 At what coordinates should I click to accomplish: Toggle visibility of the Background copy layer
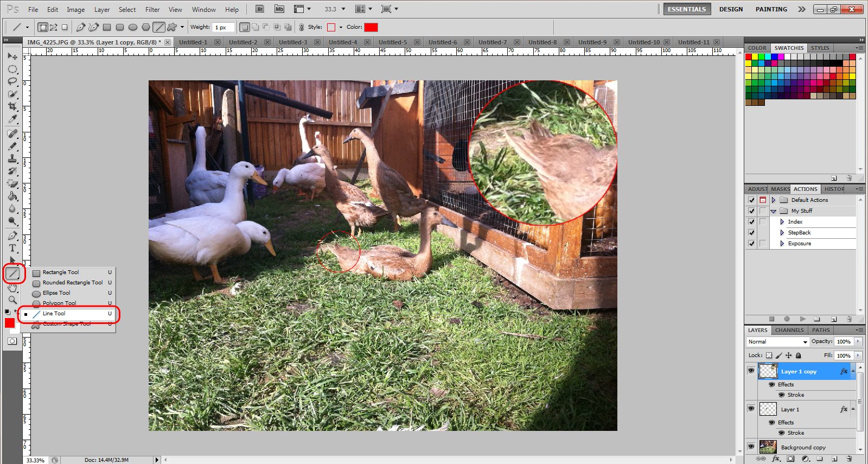[751, 447]
